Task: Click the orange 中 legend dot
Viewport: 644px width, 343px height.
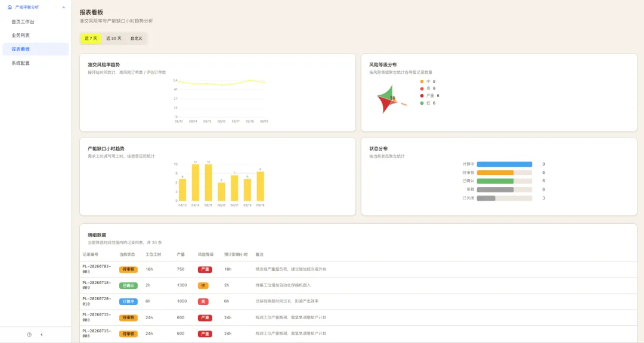Action: click(422, 81)
